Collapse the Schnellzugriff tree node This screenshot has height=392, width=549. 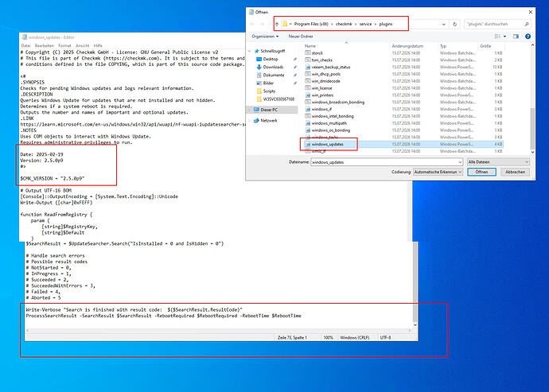point(249,51)
